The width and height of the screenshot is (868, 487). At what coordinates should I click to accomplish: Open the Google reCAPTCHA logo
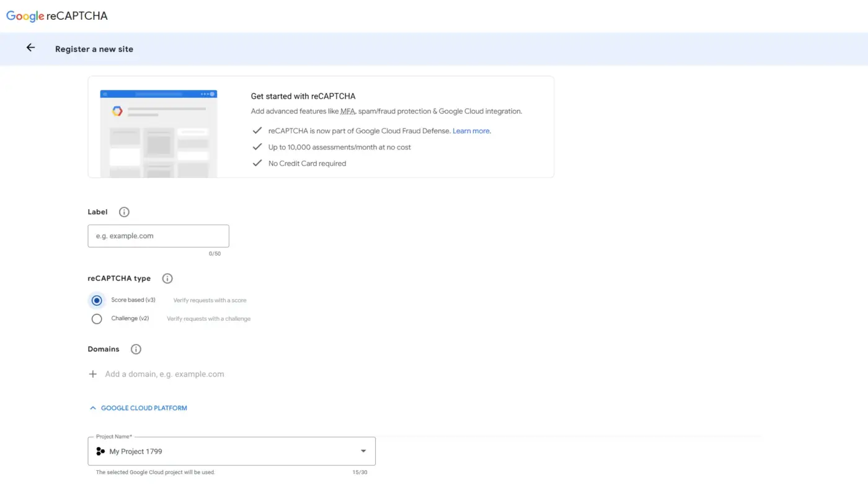pyautogui.click(x=57, y=16)
